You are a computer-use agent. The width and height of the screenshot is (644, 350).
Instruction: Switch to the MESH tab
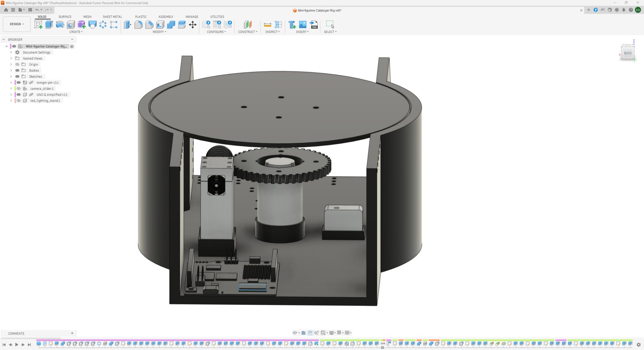click(87, 17)
